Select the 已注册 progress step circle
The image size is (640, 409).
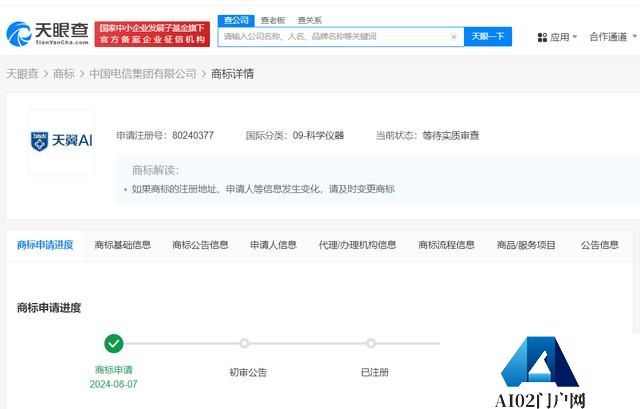point(371,343)
